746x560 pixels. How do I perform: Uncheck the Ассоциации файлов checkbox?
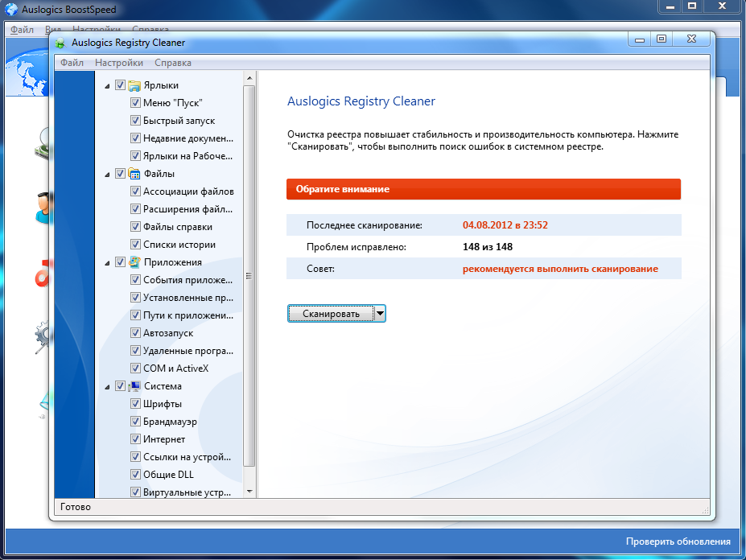pos(135,191)
